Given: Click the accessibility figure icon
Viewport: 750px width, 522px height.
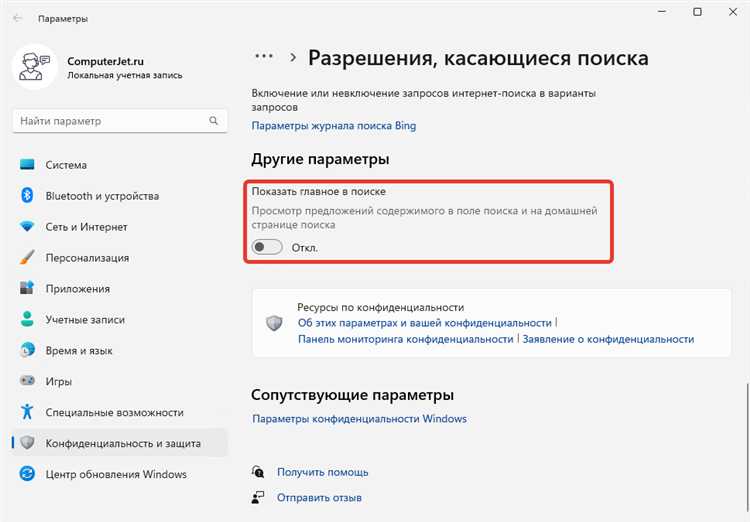Looking at the screenshot, I should (x=27, y=411).
